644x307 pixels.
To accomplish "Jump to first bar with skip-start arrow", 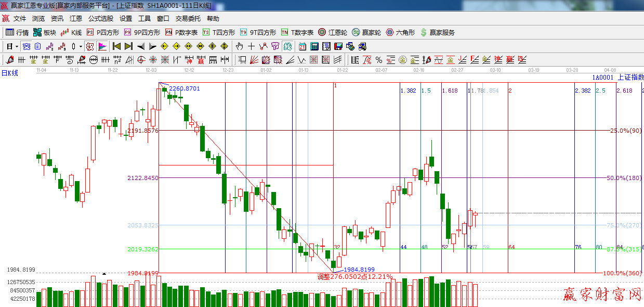I will [116, 46].
